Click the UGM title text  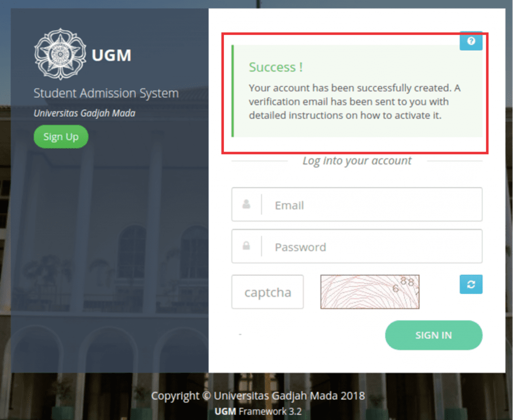[112, 55]
